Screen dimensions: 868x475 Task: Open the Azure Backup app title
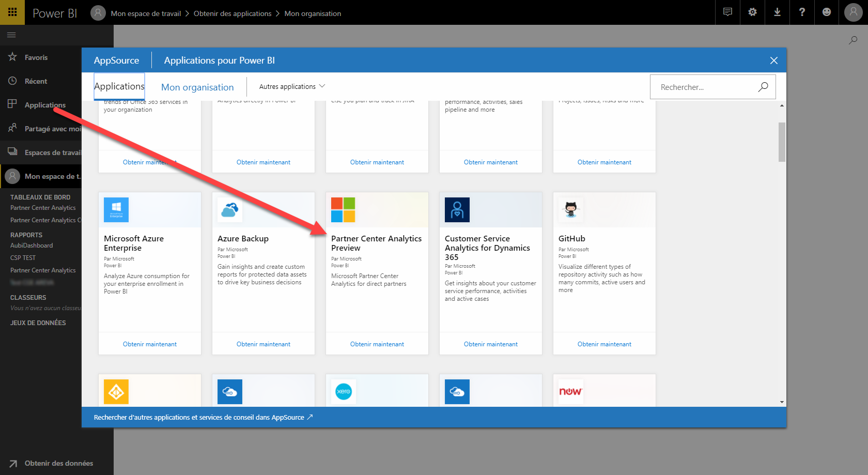(243, 238)
